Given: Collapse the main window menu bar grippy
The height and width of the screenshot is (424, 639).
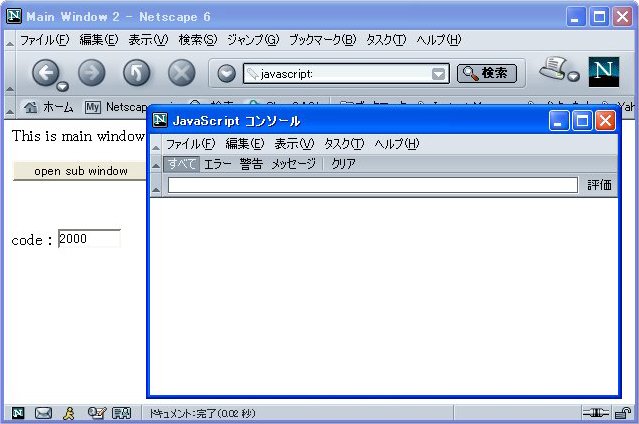Looking at the screenshot, I should pos(10,40).
